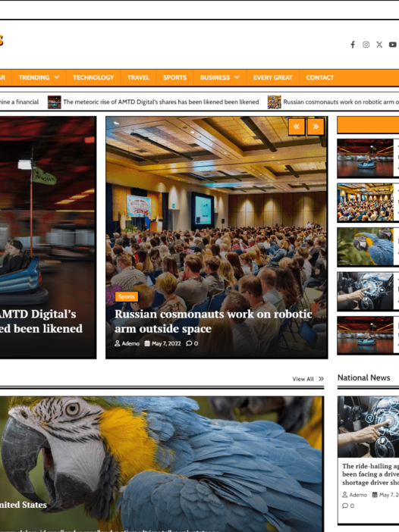Click the ticker thumbnail beside AMTD Digital headline

55,102
